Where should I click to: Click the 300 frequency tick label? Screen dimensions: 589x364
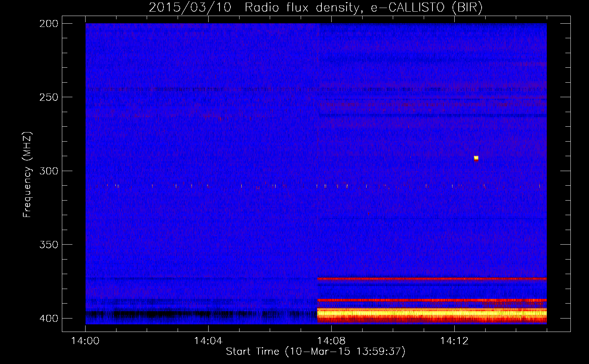[x=49, y=171]
